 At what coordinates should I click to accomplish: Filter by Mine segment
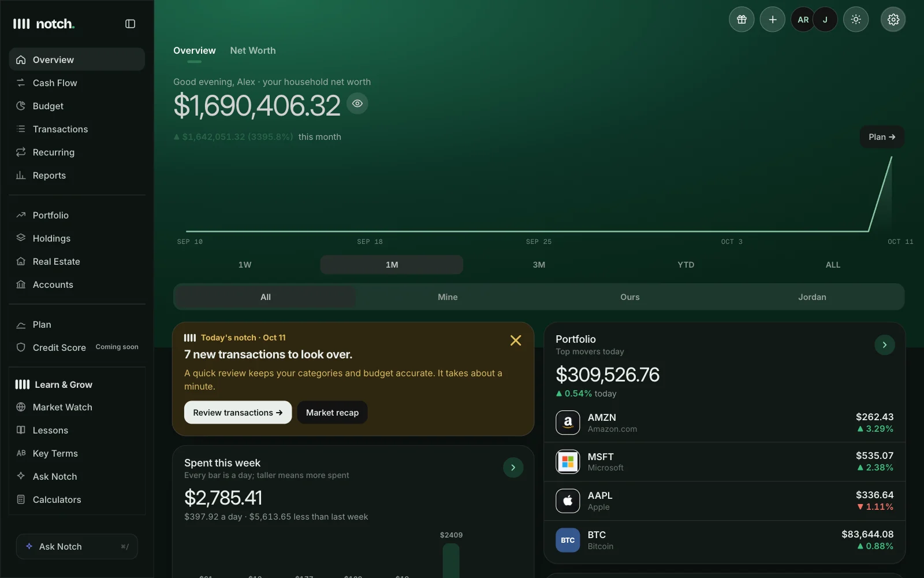[448, 297]
